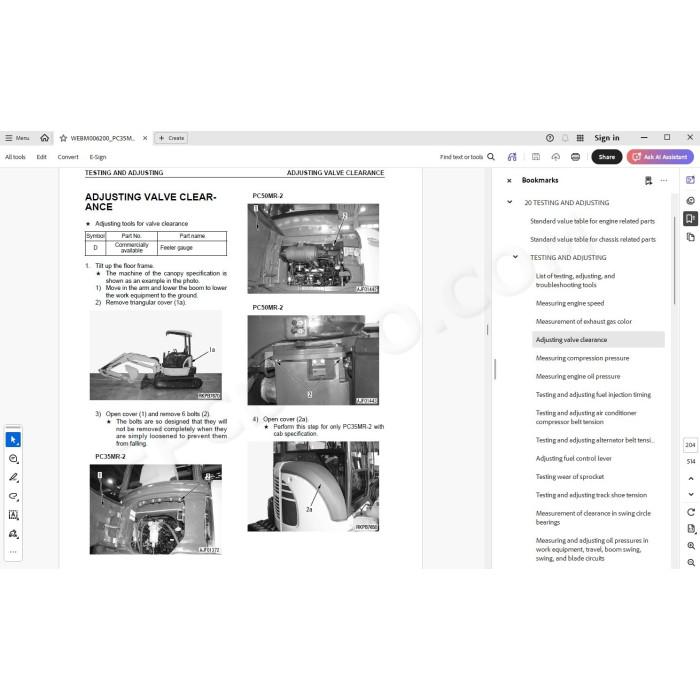700x700 pixels.
Task: Choose the freehand draw loop tool
Action: click(x=13, y=496)
